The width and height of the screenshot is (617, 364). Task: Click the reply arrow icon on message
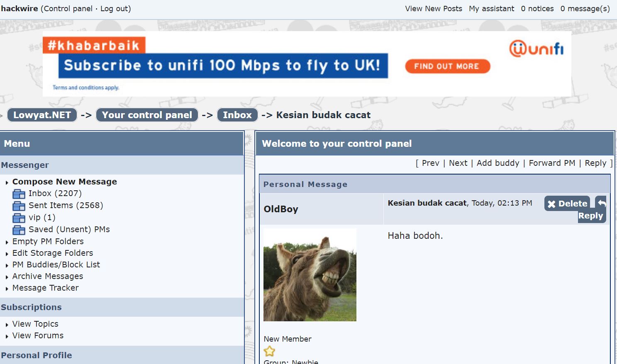(x=601, y=203)
